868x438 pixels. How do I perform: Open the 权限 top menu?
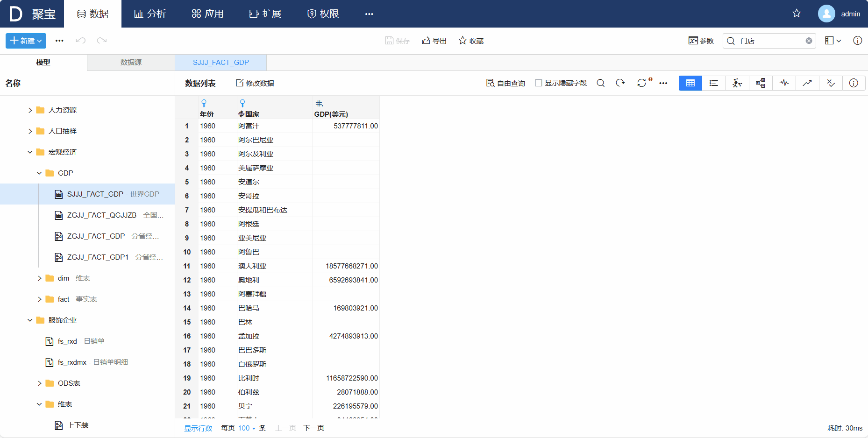(323, 14)
